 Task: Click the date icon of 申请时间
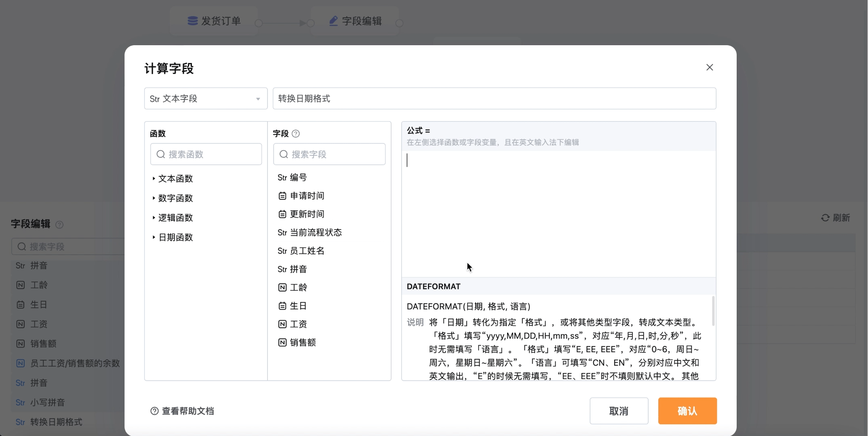tap(282, 196)
